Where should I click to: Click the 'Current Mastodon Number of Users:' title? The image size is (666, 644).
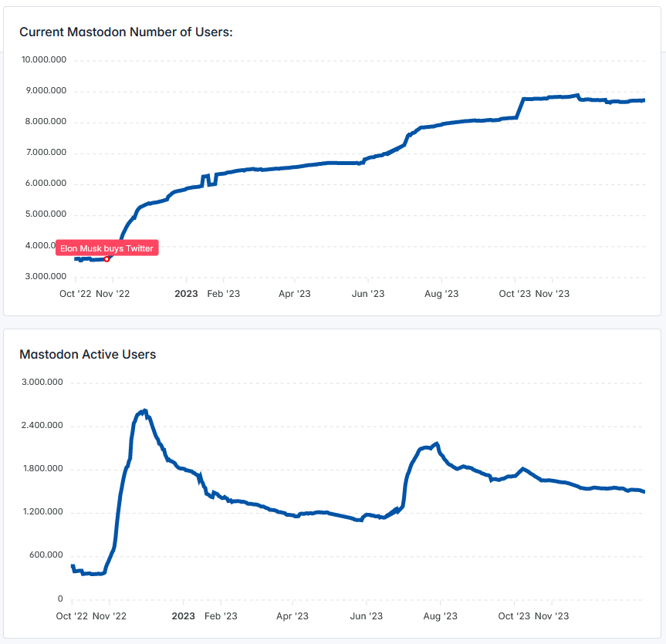[x=126, y=32]
